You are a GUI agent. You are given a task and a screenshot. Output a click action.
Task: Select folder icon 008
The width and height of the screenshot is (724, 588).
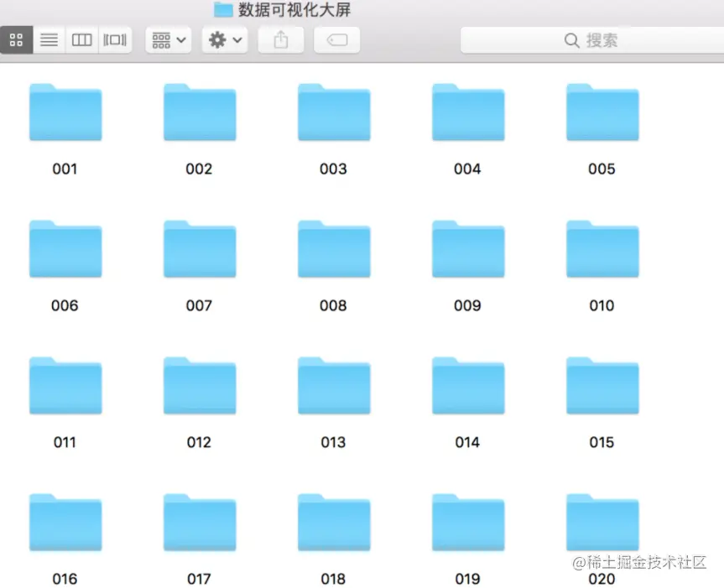334,249
